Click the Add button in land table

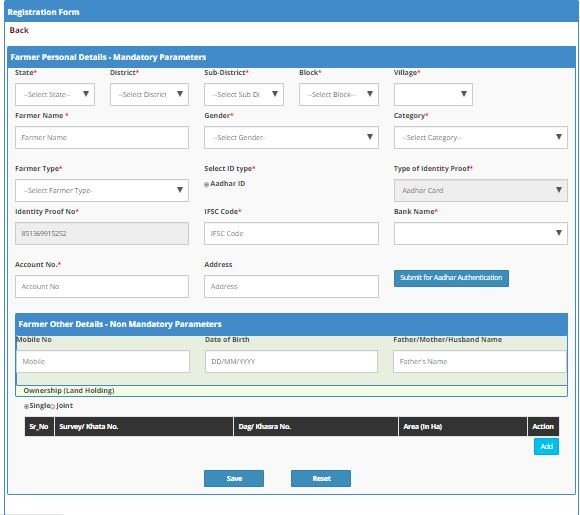(546, 447)
